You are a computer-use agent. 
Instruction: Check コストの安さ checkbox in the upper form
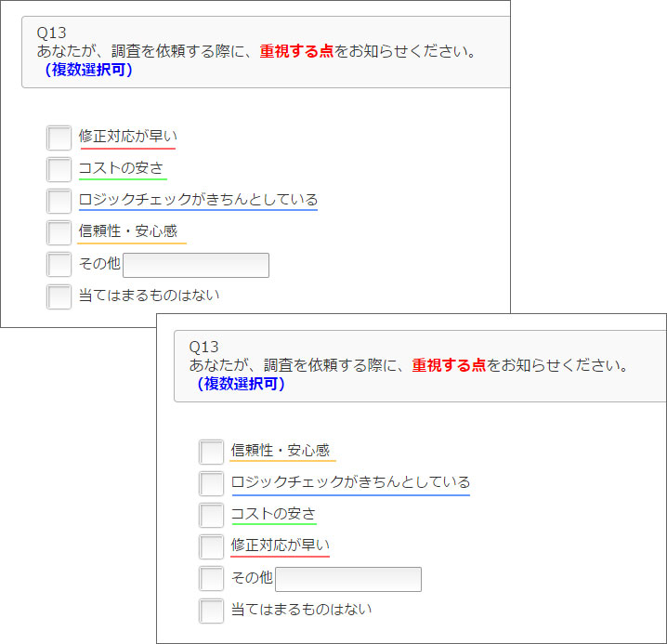point(59,169)
